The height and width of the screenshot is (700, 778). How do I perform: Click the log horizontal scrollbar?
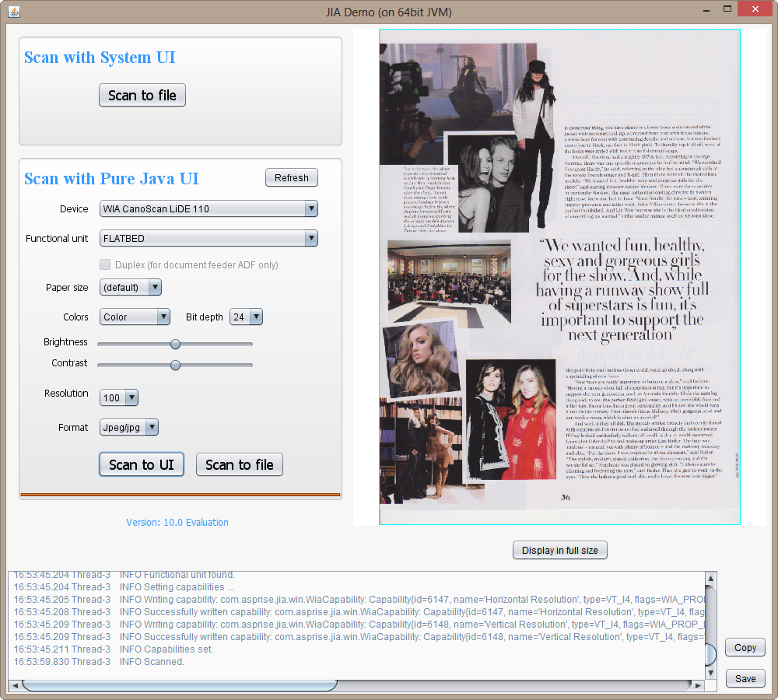[x=179, y=685]
